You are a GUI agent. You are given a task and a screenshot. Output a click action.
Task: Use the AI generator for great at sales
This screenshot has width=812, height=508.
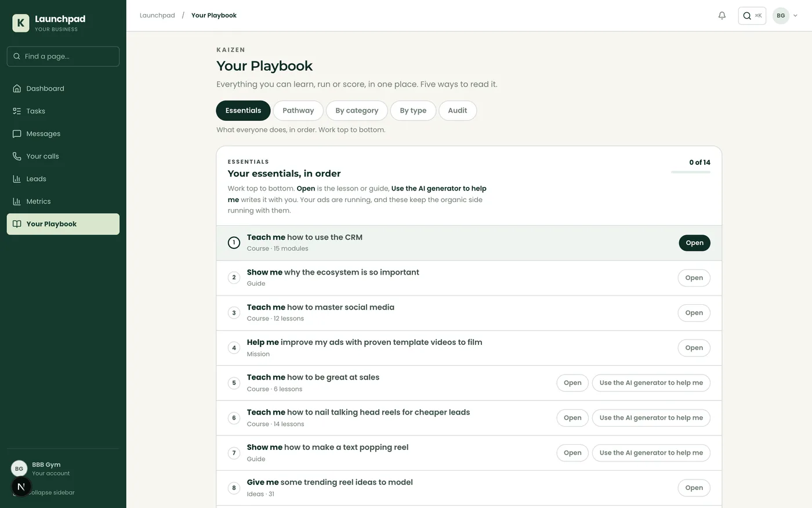coord(651,383)
